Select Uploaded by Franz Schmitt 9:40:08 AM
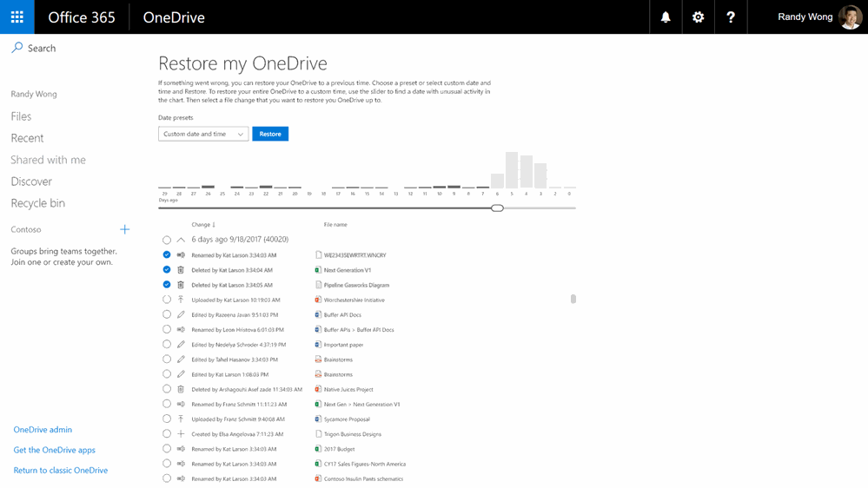Screen dimensions: 868x488 (x=167, y=419)
